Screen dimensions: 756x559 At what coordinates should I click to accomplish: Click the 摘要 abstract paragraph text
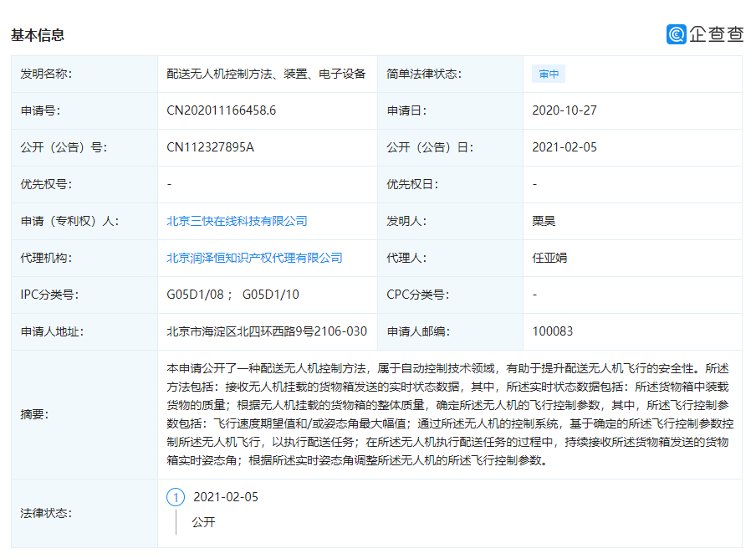click(x=449, y=414)
